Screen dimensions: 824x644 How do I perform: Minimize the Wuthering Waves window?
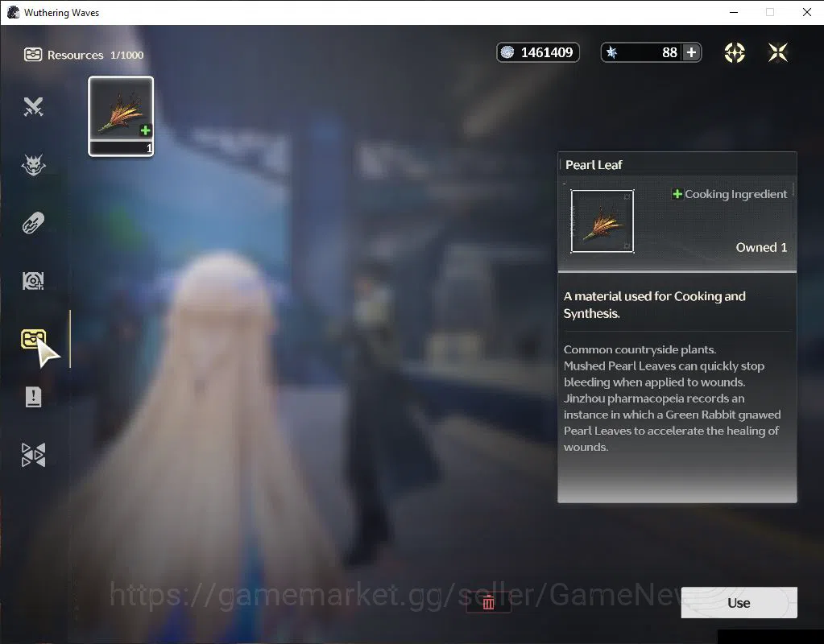pyautogui.click(x=734, y=12)
